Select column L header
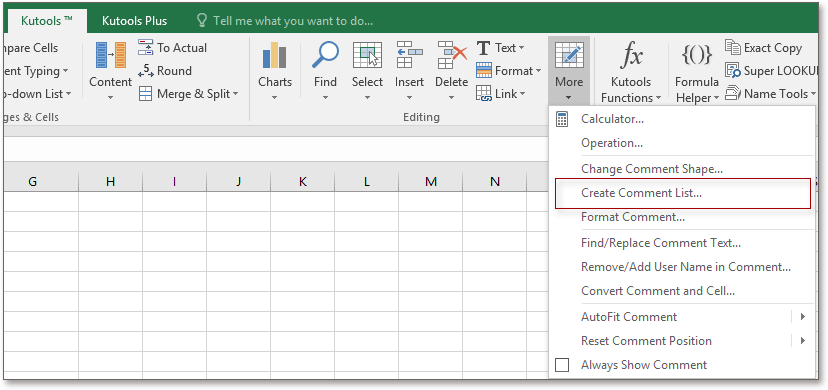This screenshot has height=390, width=828. pyautogui.click(x=366, y=182)
